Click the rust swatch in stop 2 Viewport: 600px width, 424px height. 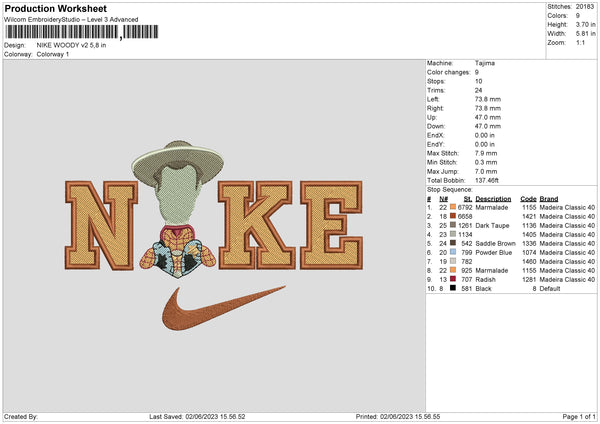(x=453, y=216)
